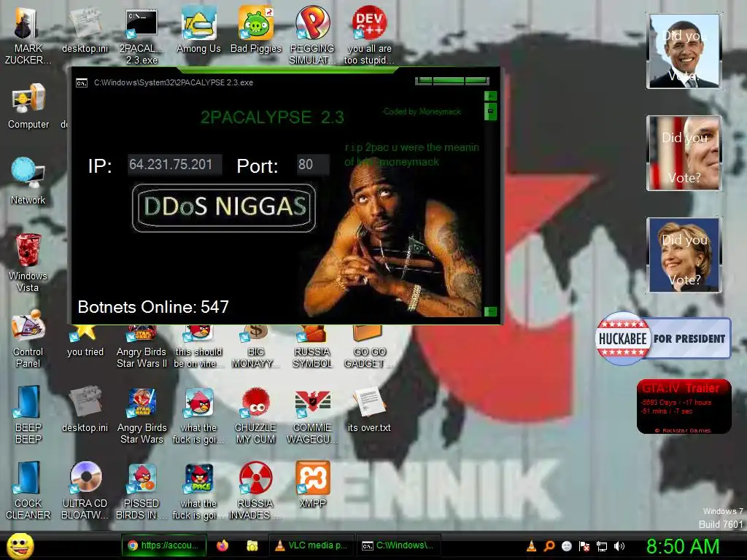Open the ULTRA CD BLOATW... disc icon

85,491
